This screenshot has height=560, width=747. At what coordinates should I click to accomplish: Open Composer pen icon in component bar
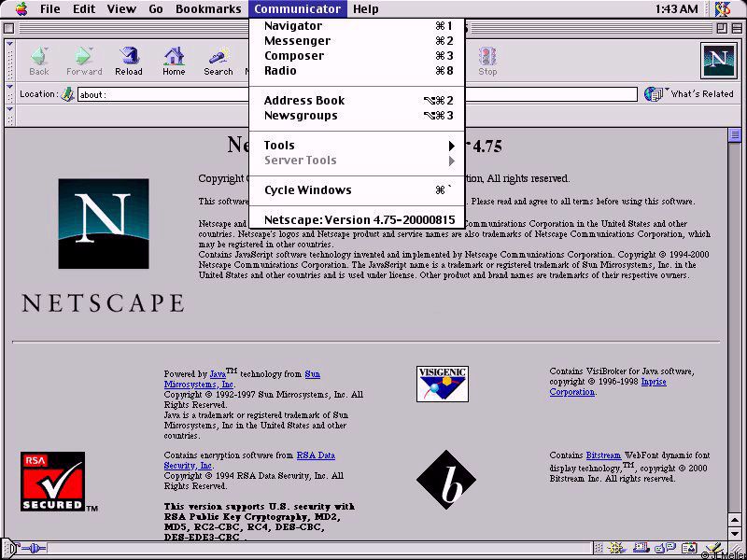[x=713, y=549]
